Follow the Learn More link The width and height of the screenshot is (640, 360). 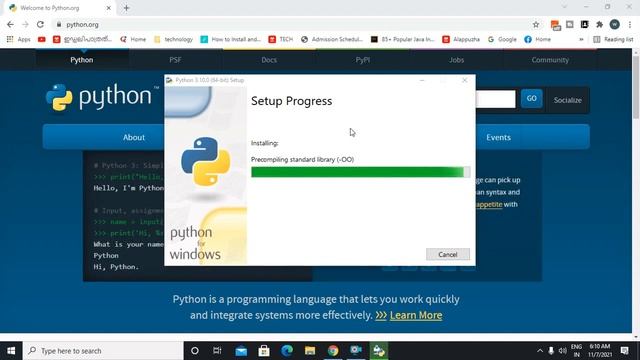(x=416, y=315)
